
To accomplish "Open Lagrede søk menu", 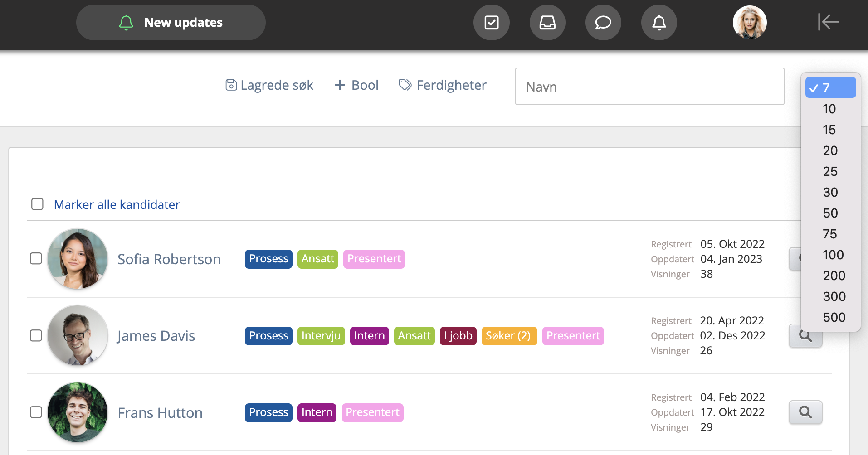I will point(269,85).
